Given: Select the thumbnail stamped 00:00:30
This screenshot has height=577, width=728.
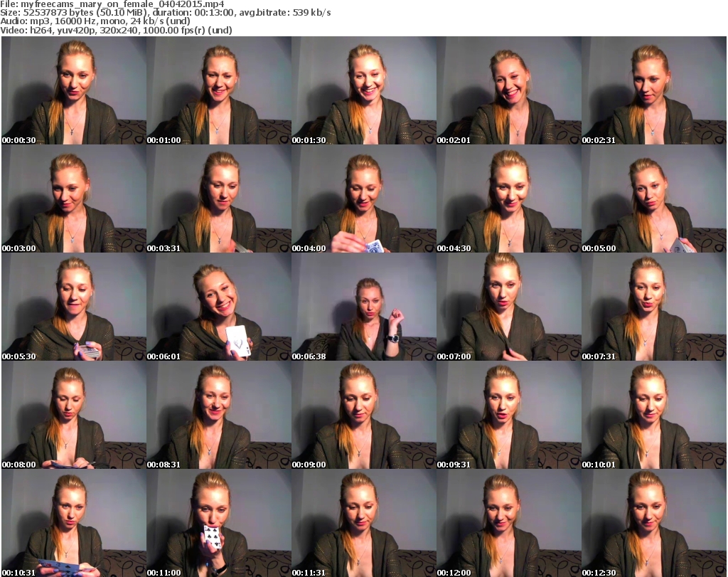Looking at the screenshot, I should (x=74, y=90).
